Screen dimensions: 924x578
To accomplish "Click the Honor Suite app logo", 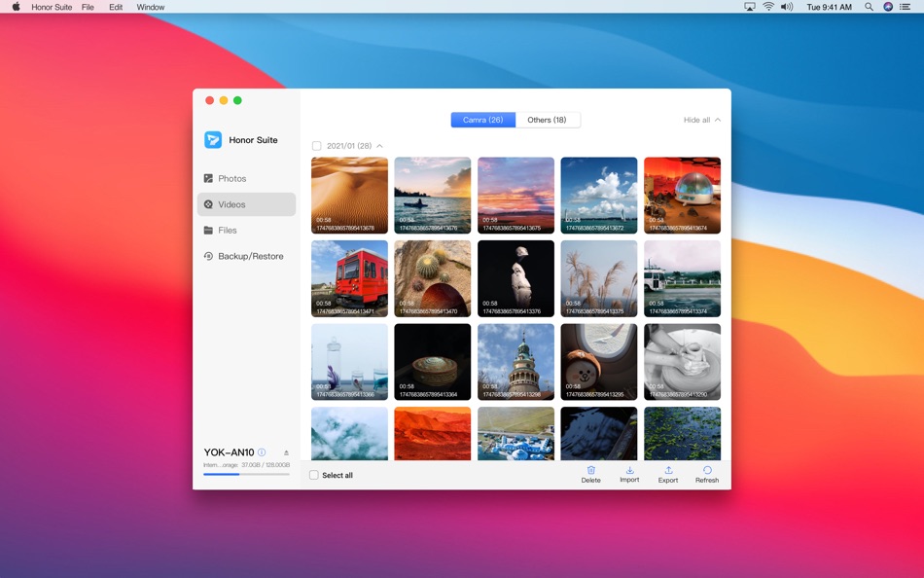I will click(x=212, y=140).
